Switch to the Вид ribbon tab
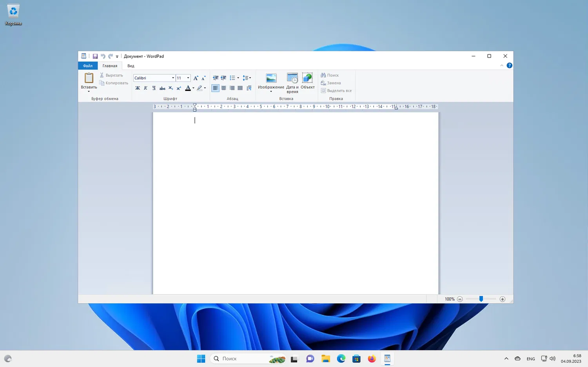 [x=131, y=66]
